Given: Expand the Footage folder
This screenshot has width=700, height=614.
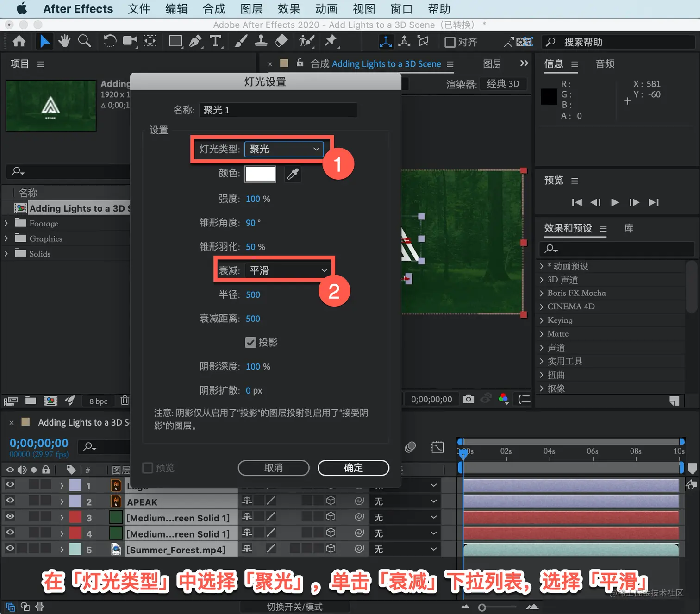Looking at the screenshot, I should (6, 223).
